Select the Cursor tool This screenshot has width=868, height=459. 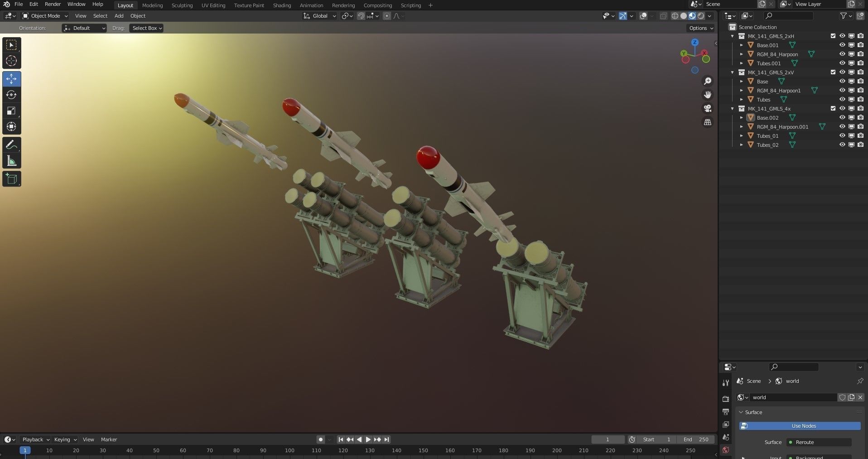tap(12, 61)
